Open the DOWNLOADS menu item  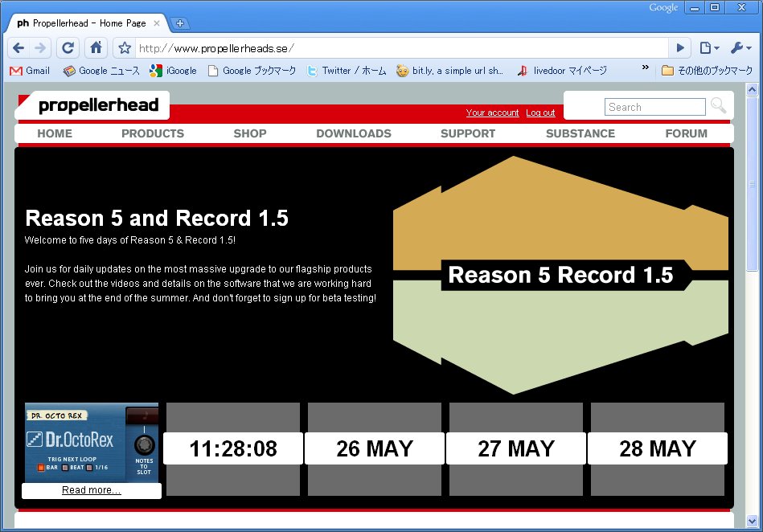click(354, 133)
